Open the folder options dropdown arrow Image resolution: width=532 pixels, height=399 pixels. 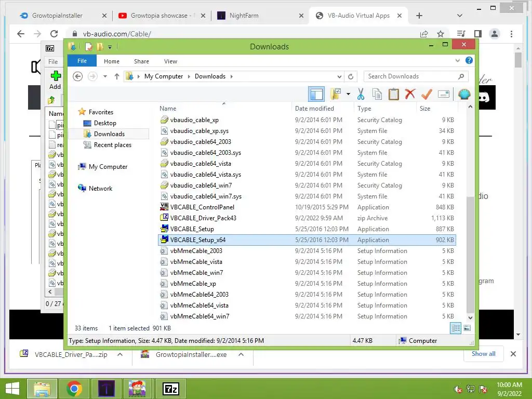tap(348, 94)
